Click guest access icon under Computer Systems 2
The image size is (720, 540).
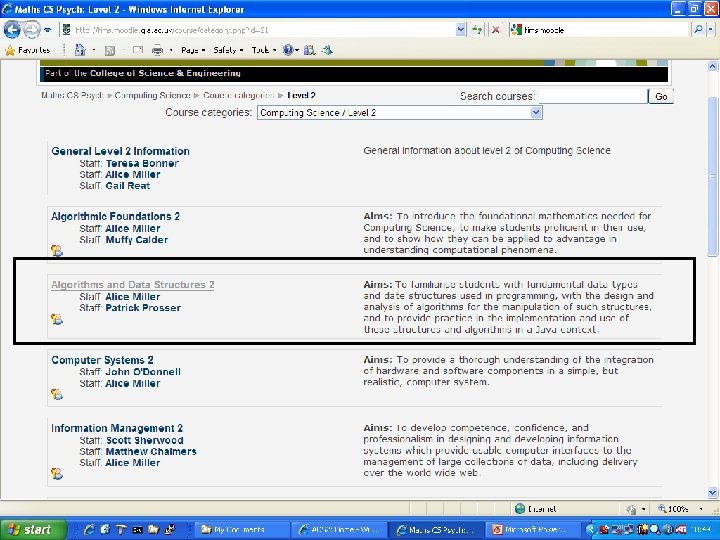[x=56, y=394]
